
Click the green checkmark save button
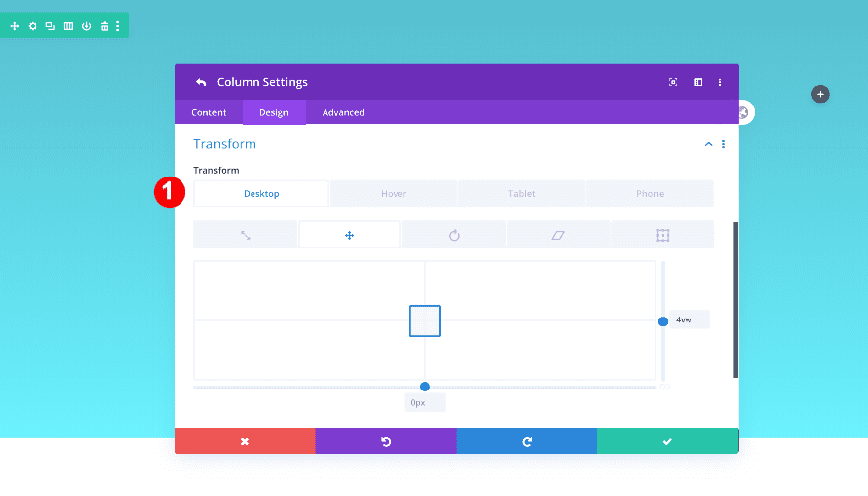pyautogui.click(x=667, y=441)
